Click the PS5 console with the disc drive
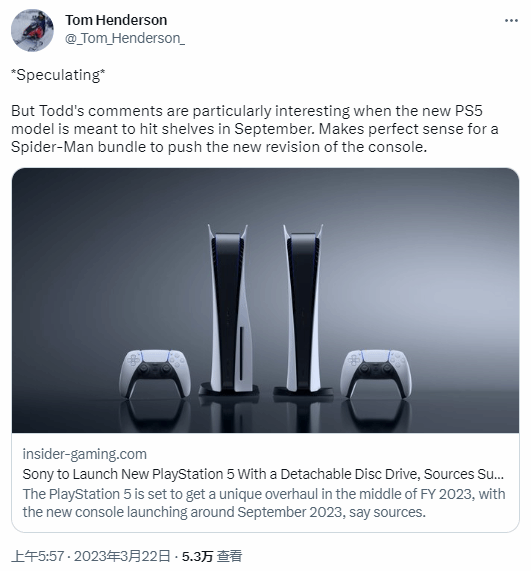Screen dimensions: 531x571 pyautogui.click(x=229, y=310)
